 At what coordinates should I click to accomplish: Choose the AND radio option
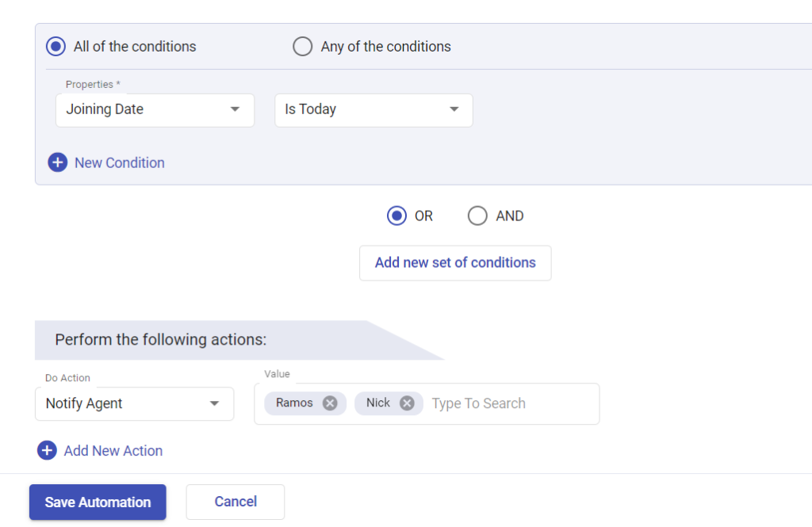pyautogui.click(x=477, y=216)
